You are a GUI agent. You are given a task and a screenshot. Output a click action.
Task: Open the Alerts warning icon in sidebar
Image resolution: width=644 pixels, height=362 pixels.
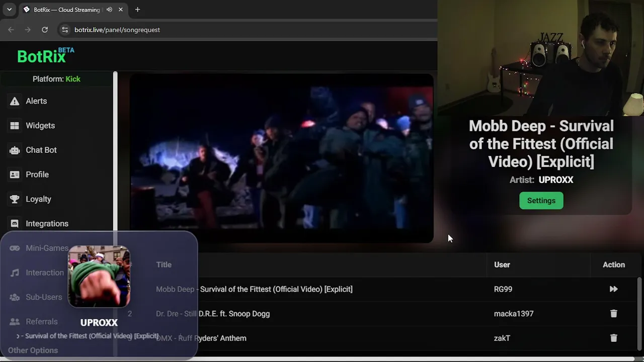tap(15, 101)
